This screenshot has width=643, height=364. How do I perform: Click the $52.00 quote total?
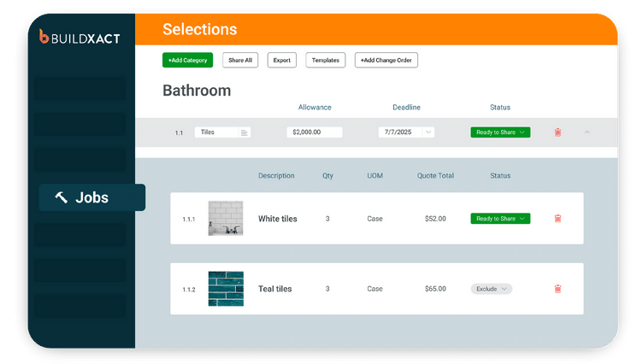(x=435, y=219)
